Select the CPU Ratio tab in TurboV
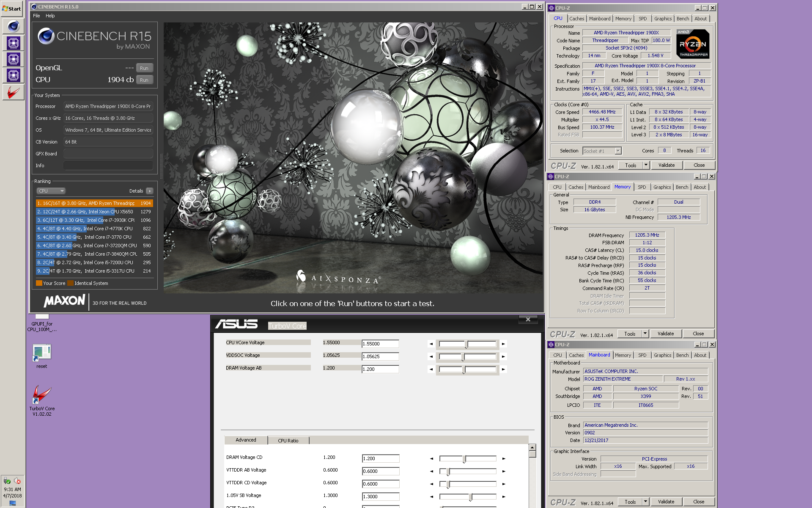This screenshot has height=508, width=812. (x=288, y=441)
